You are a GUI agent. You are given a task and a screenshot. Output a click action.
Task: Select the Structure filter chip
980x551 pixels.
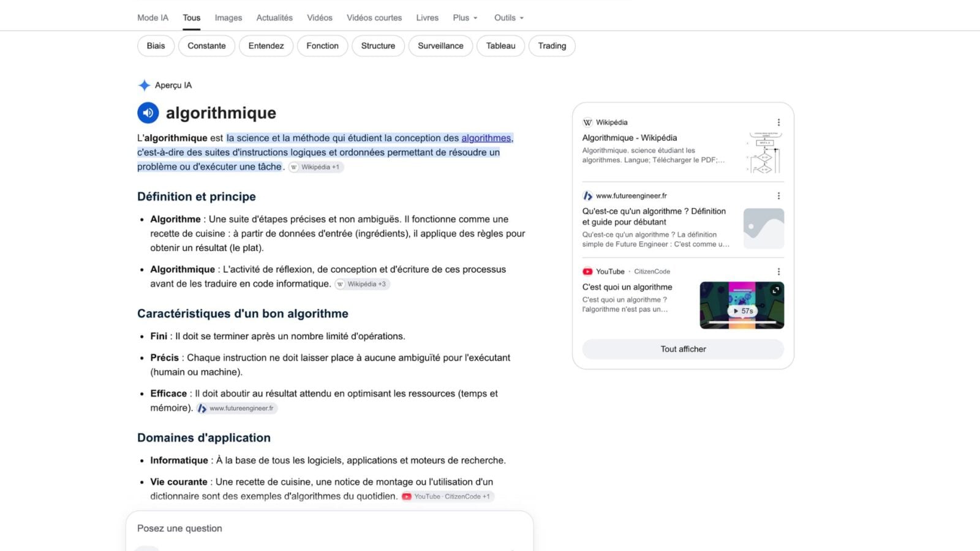coord(378,46)
